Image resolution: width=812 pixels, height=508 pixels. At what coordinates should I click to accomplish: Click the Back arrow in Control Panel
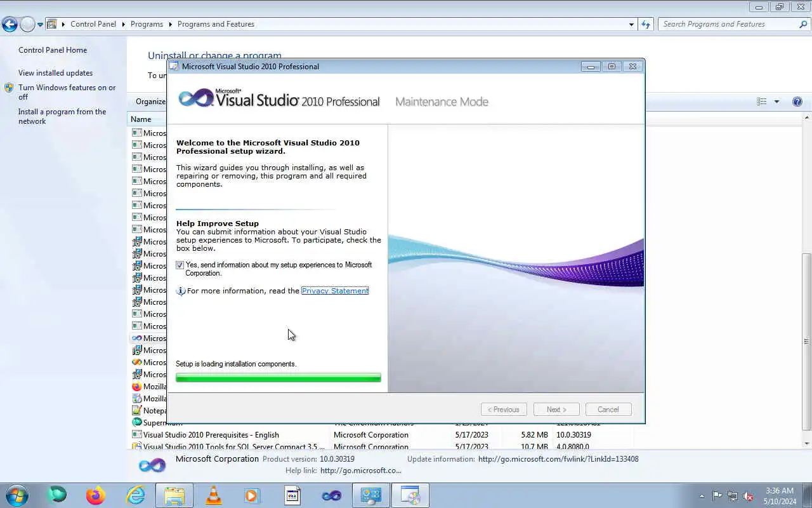[10, 24]
